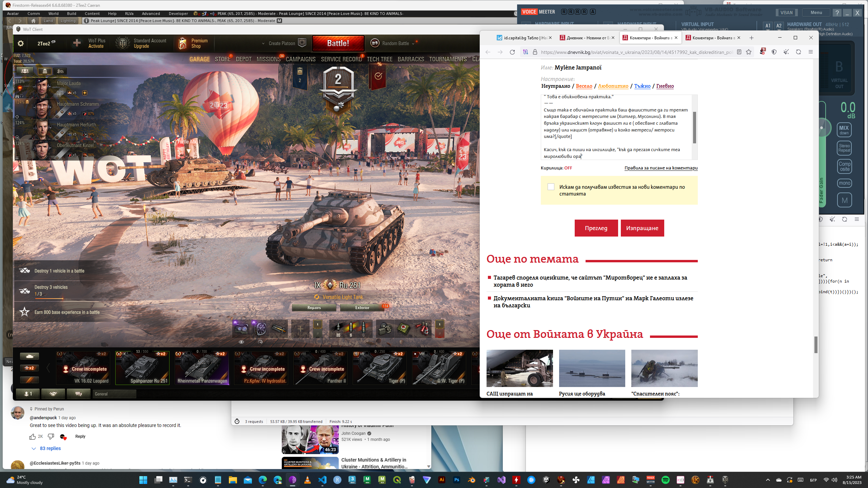Select the Tiger (P) tank in carousel
868x488 pixels.
(x=379, y=368)
